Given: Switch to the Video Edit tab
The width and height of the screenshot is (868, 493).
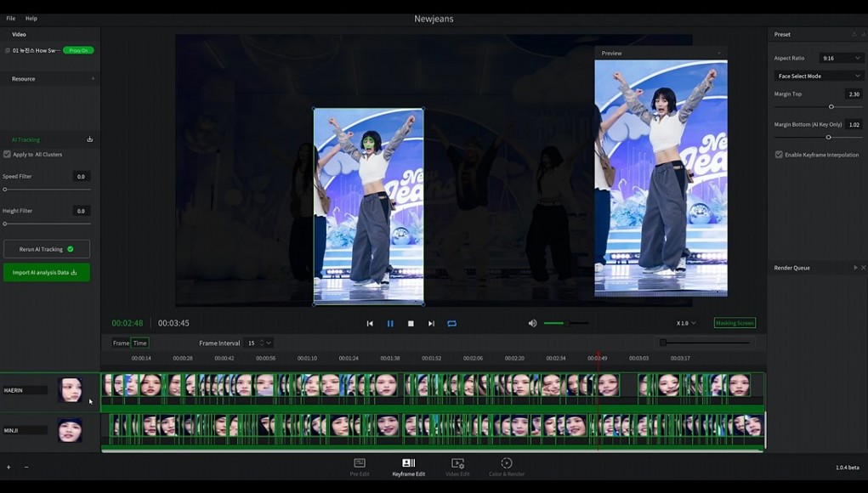Looking at the screenshot, I should point(457,467).
